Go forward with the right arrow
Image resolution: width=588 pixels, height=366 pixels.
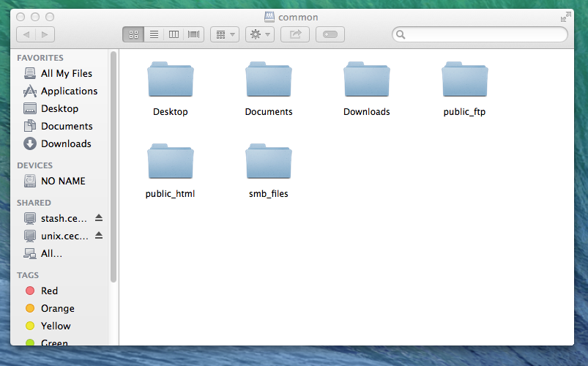click(45, 34)
